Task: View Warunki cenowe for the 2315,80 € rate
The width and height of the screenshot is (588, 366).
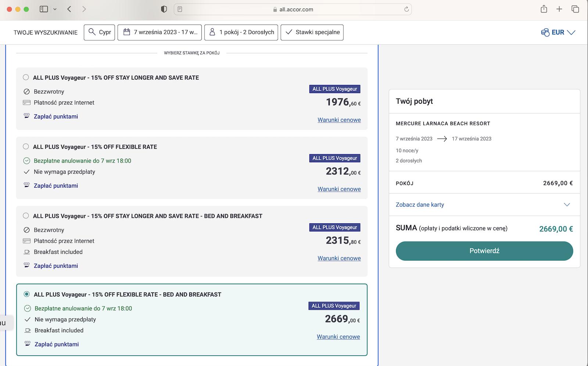Action: (339, 258)
